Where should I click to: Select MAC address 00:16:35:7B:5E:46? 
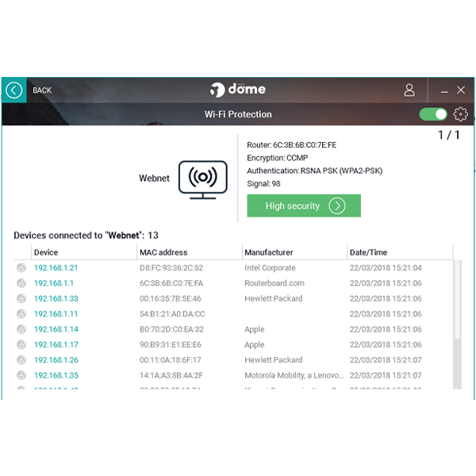(171, 299)
